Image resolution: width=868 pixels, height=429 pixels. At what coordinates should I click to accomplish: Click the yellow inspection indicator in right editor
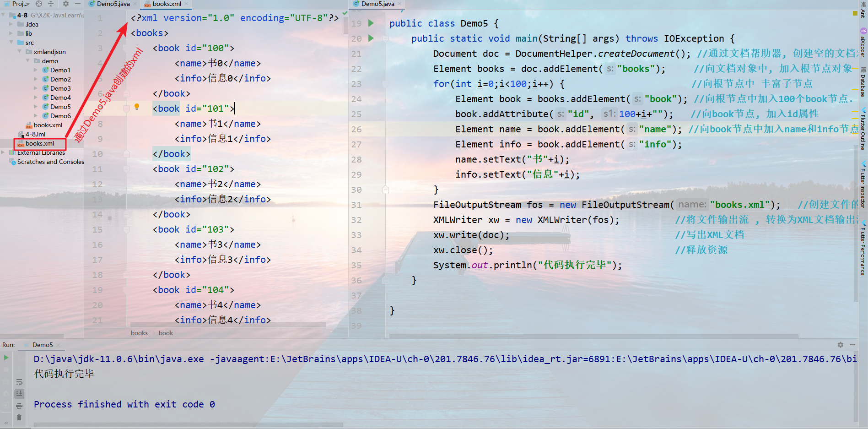point(855,13)
